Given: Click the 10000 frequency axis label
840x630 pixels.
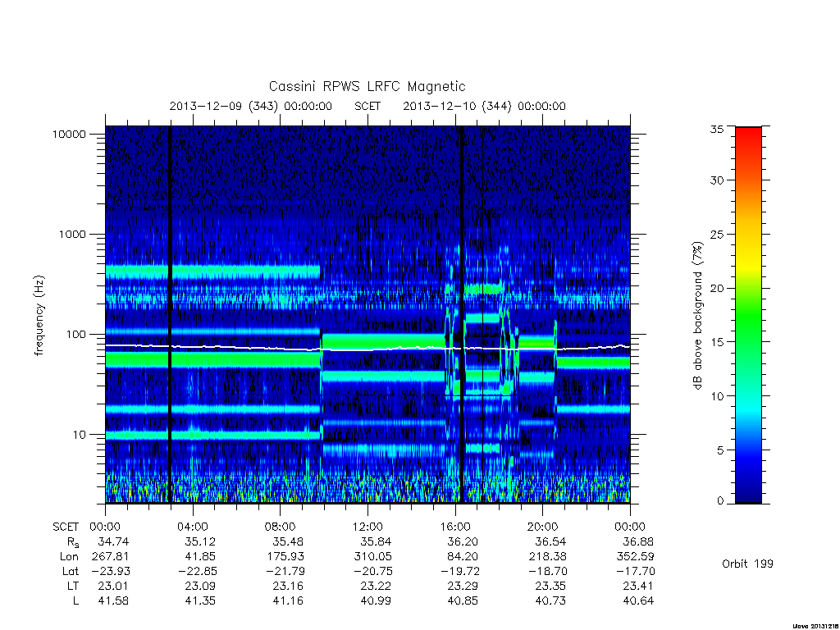Looking at the screenshot, I should click(69, 134).
